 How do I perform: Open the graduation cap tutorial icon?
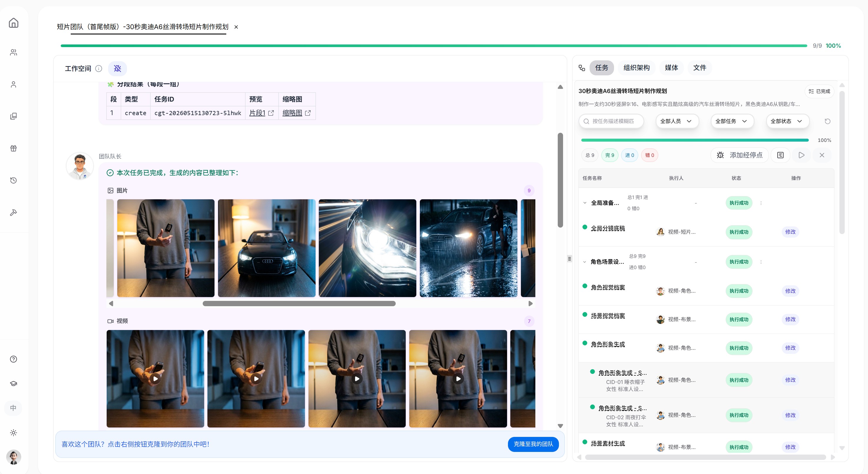pyautogui.click(x=14, y=383)
